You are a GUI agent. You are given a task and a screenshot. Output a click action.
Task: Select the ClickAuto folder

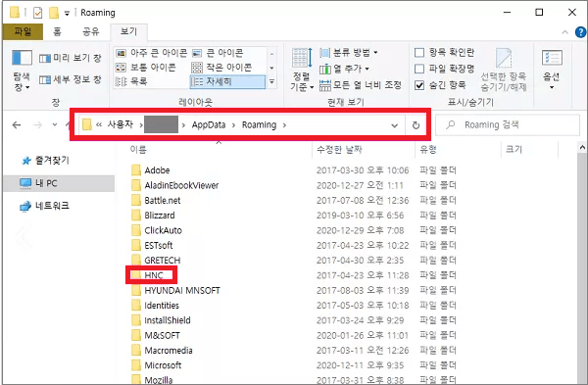coord(163,230)
